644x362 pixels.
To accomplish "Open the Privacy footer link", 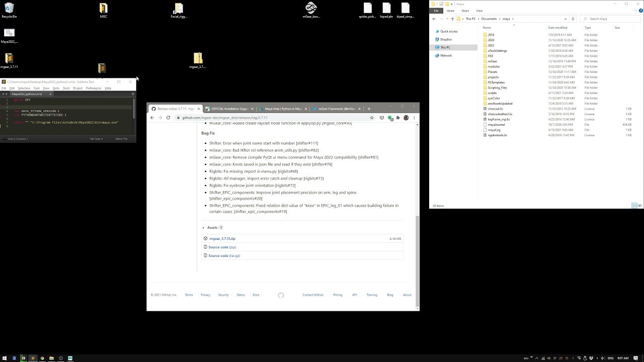I will pos(205,295).
